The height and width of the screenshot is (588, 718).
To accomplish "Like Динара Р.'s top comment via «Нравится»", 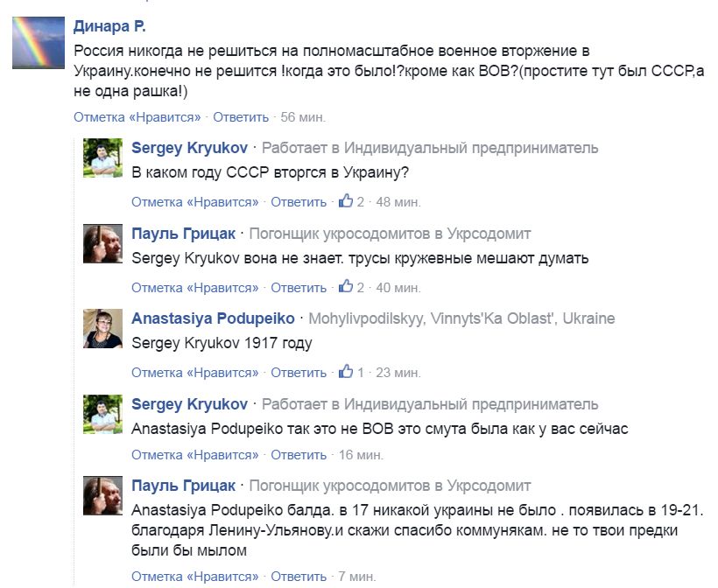I will click(x=137, y=117).
